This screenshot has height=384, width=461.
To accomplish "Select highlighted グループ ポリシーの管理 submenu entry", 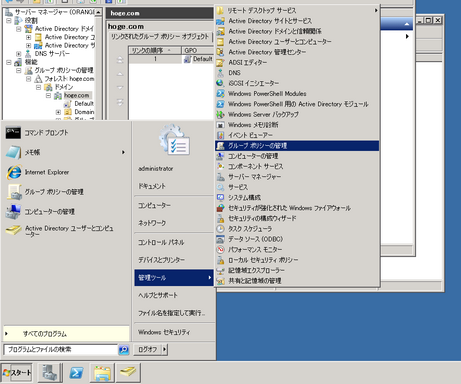I will [x=297, y=146].
